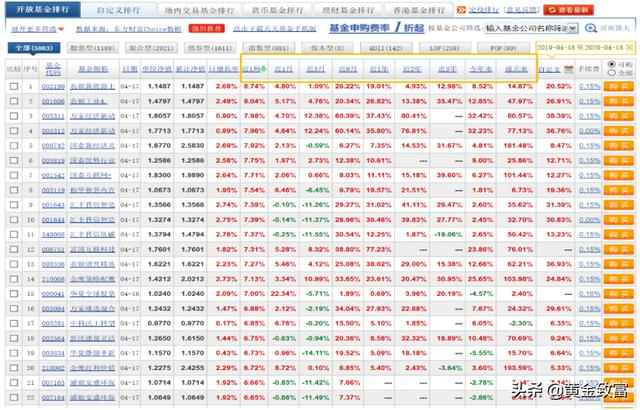Viewport: 640px width, 410px height.
Task: Open the 基金申购费率 1折起 promo link
Action: click(376, 28)
